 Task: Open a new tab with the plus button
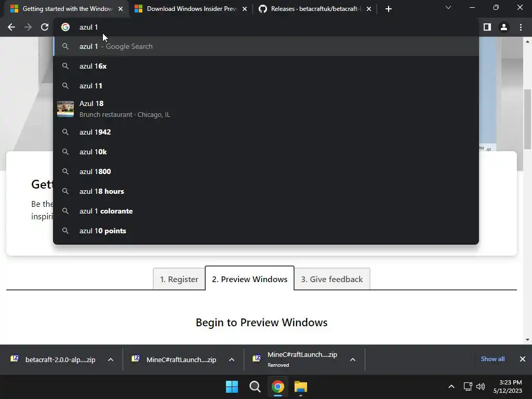click(x=389, y=9)
